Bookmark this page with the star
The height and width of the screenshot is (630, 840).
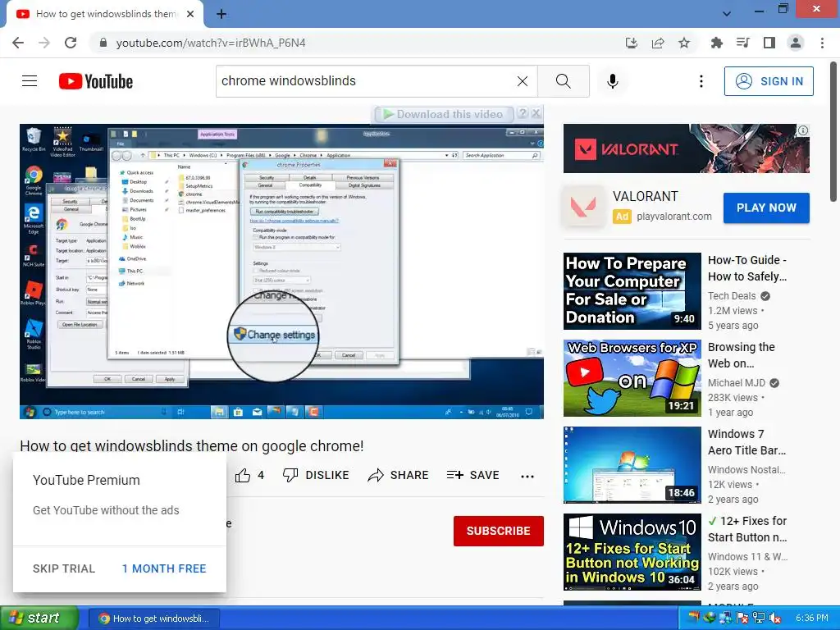click(684, 43)
